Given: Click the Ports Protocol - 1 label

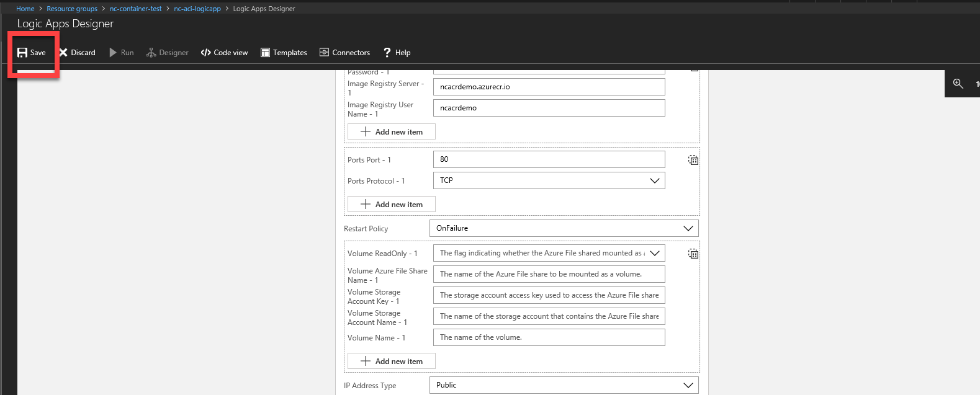Looking at the screenshot, I should pyautogui.click(x=376, y=181).
